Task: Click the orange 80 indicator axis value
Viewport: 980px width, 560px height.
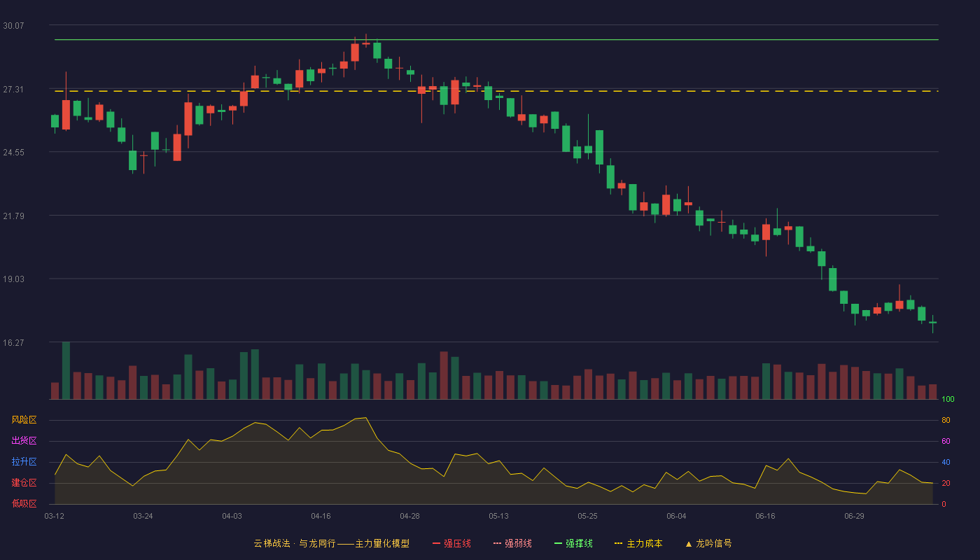Action: pos(946,420)
